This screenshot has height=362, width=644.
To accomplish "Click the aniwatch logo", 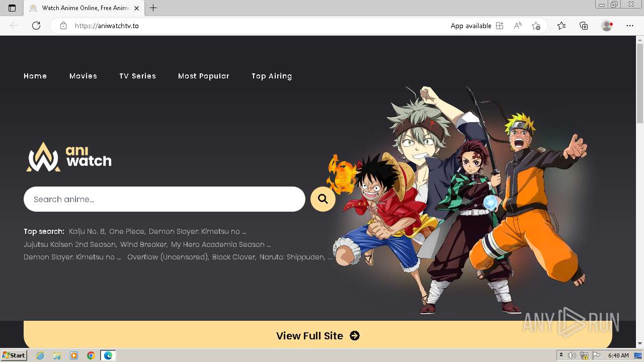I will coord(69,156).
